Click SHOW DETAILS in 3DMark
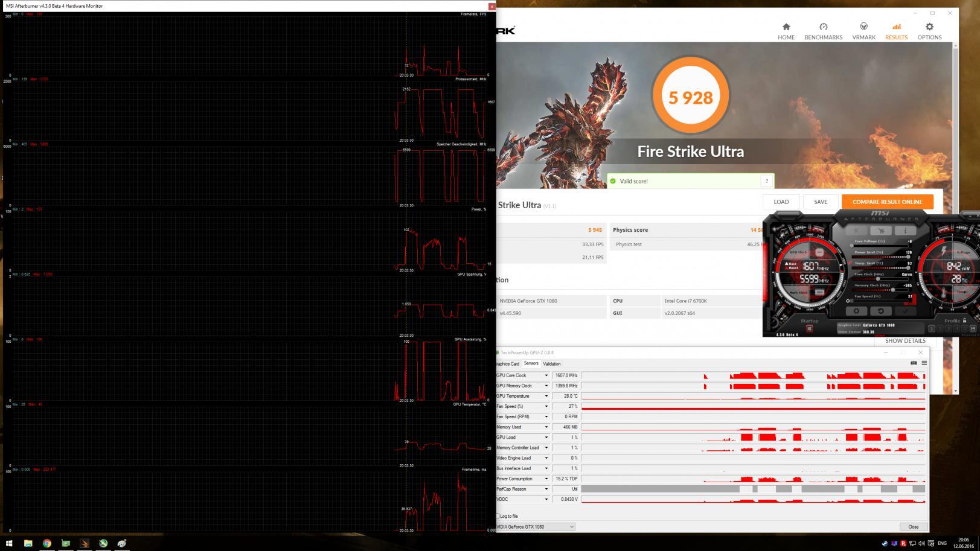Image resolution: width=980 pixels, height=551 pixels. [x=905, y=340]
